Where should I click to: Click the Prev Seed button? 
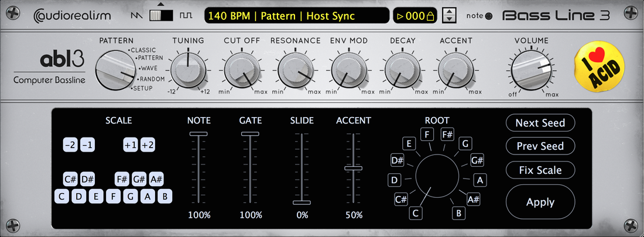pos(540,146)
